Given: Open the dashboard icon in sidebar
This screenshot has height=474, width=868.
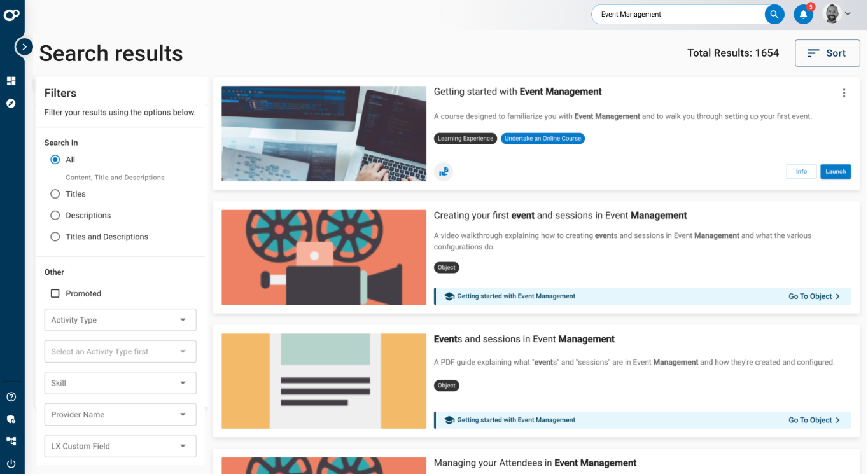Looking at the screenshot, I should coord(11,81).
